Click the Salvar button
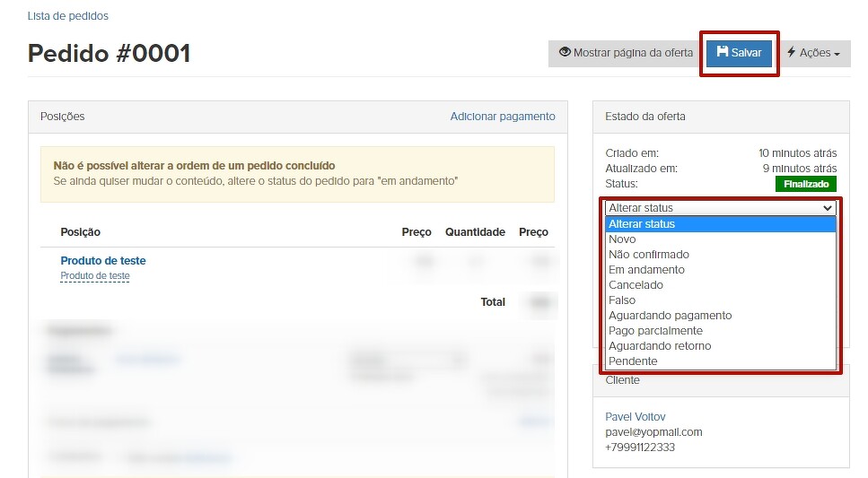 coord(739,53)
